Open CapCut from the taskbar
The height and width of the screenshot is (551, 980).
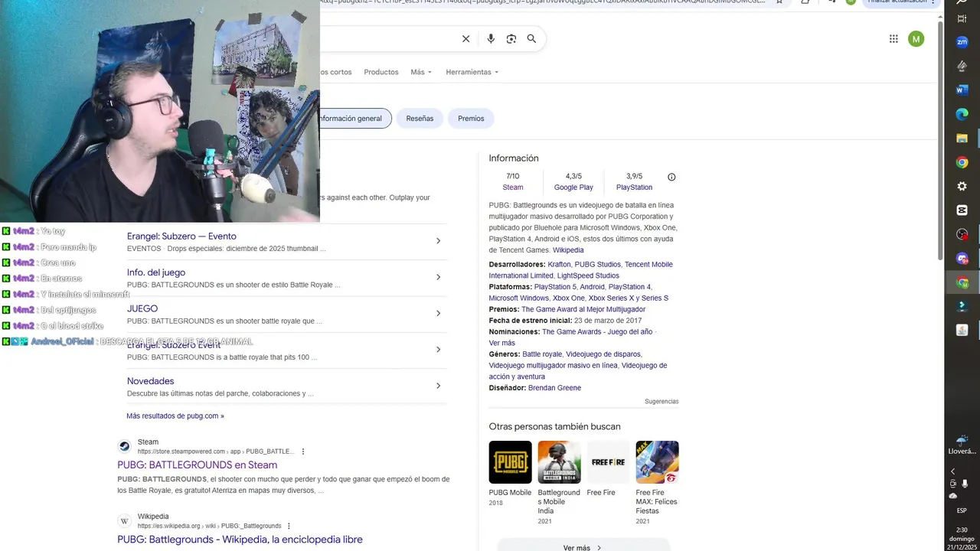[x=962, y=210]
